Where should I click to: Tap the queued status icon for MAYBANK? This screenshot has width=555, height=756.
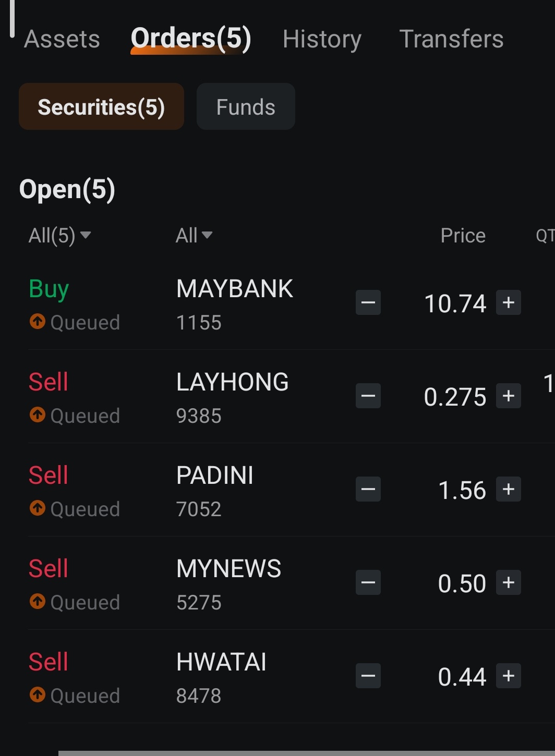(x=38, y=321)
